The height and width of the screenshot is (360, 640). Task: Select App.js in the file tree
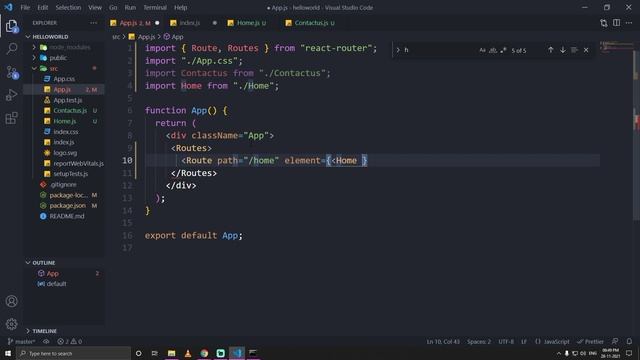[64, 89]
